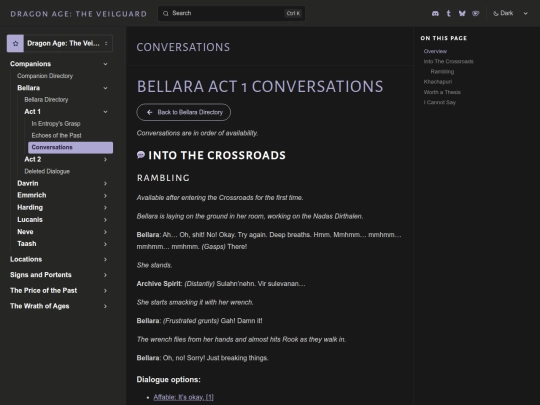Image resolution: width=540 pixels, height=405 pixels.
Task: Open the Neve sidebar item
Action: pos(25,232)
